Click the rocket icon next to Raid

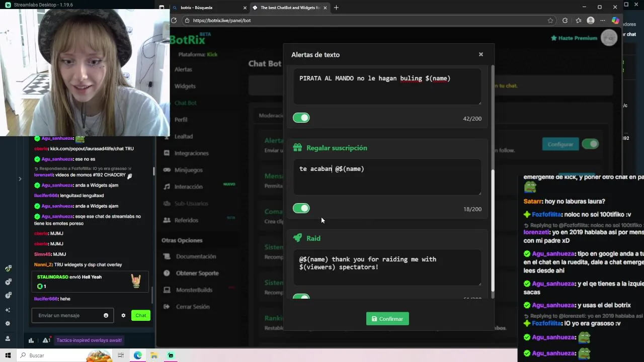[297, 238]
